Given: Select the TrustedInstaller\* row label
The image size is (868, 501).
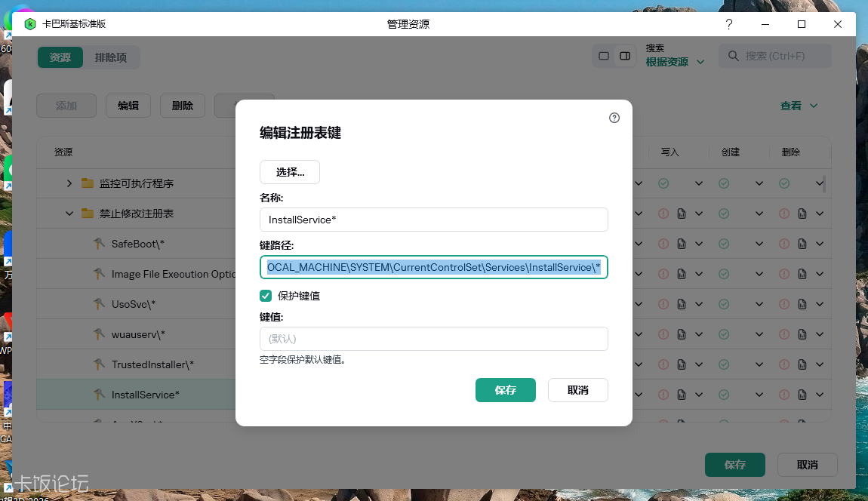Looking at the screenshot, I should pyautogui.click(x=152, y=365).
